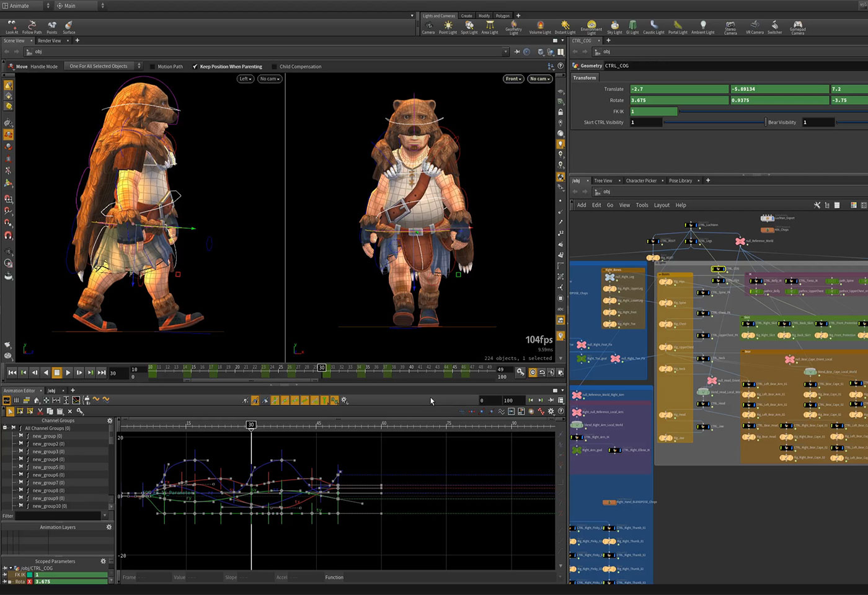Create a Volume Light

point(540,27)
